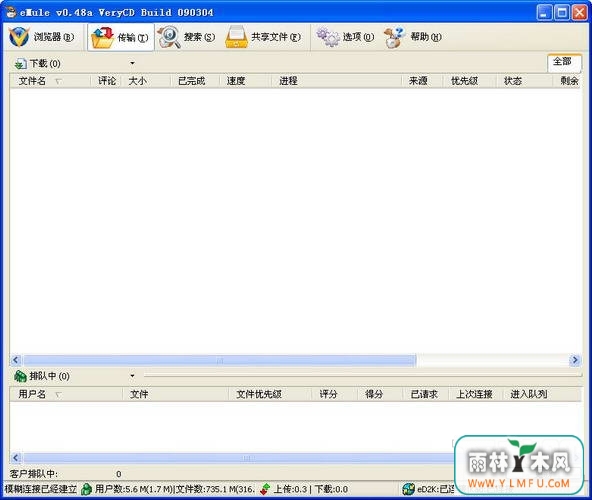Sort downloads by 大小 column

(x=146, y=81)
